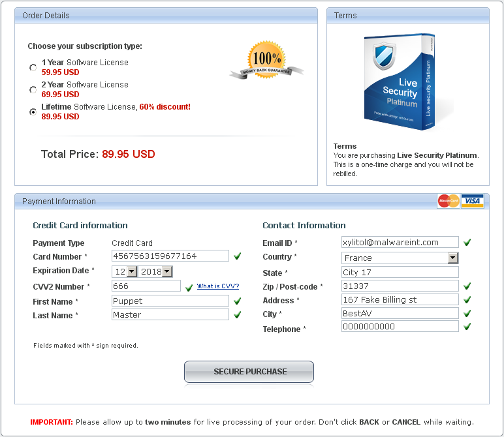The height and width of the screenshot is (437, 504).
Task: Click into the City field containing BestAV
Action: click(400, 313)
